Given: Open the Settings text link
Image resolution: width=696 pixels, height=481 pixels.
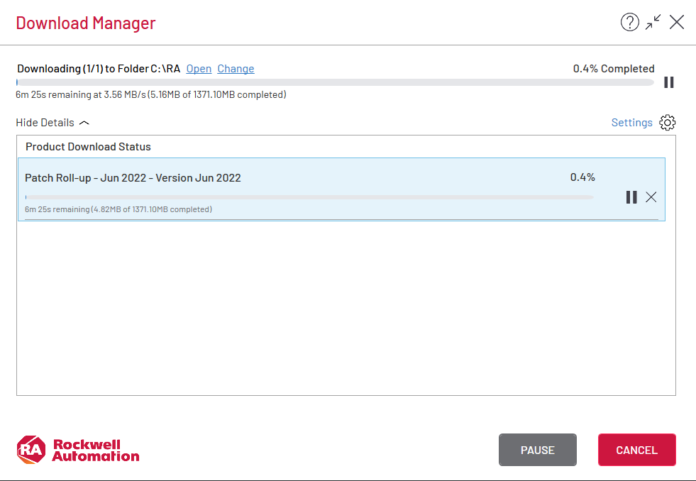Looking at the screenshot, I should click(631, 122).
